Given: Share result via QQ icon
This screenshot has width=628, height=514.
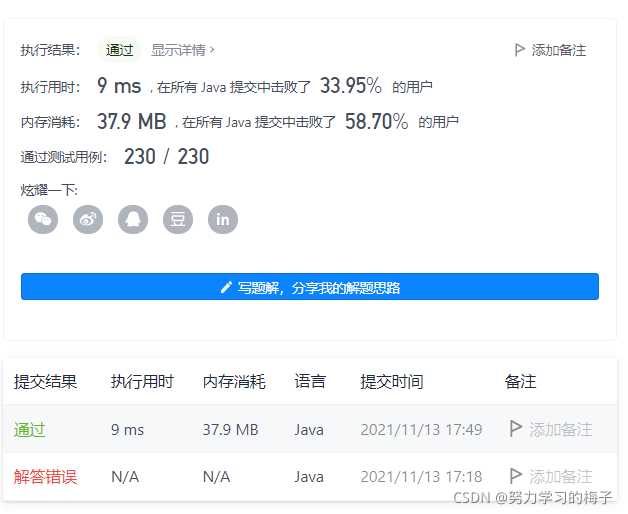Looking at the screenshot, I should 133,220.
